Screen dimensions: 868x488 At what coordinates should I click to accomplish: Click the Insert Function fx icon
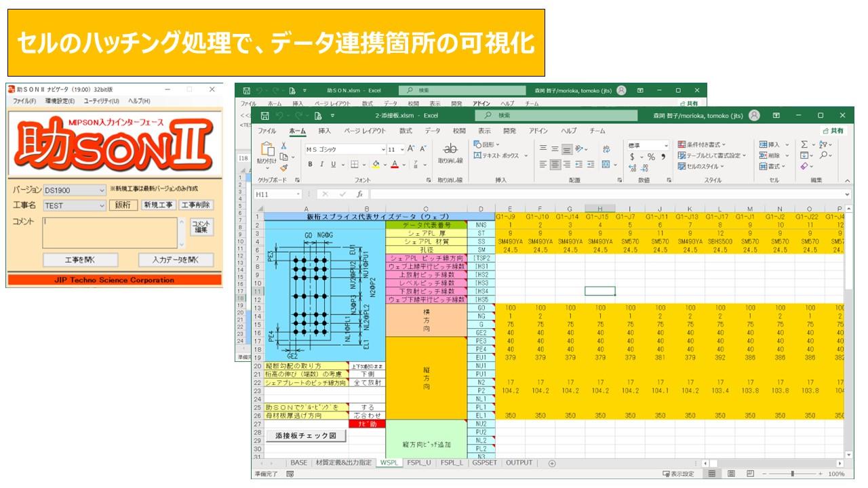coord(360,195)
